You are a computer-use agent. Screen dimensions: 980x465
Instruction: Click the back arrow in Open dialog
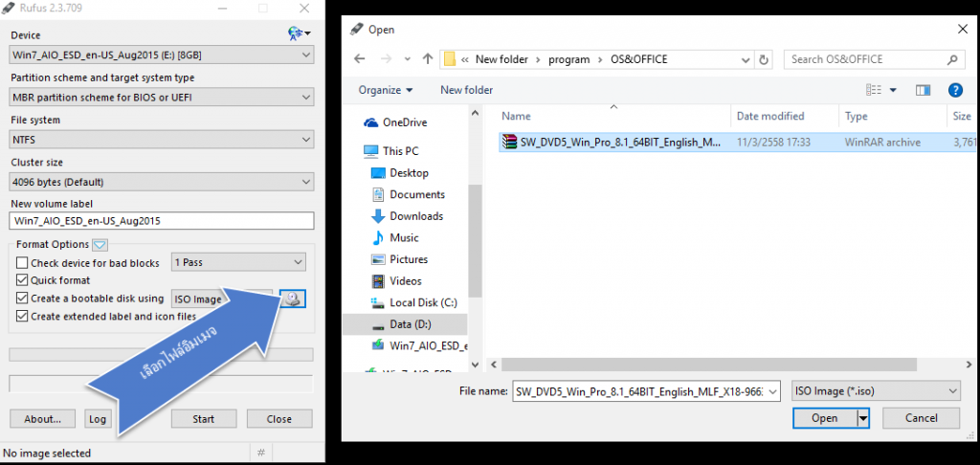tap(361, 59)
